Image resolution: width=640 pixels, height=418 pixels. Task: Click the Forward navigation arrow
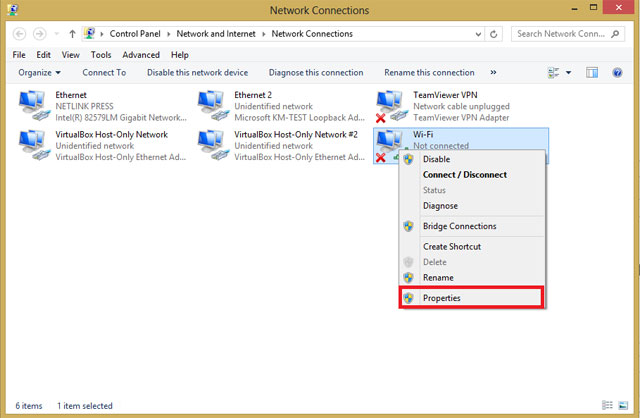40,34
